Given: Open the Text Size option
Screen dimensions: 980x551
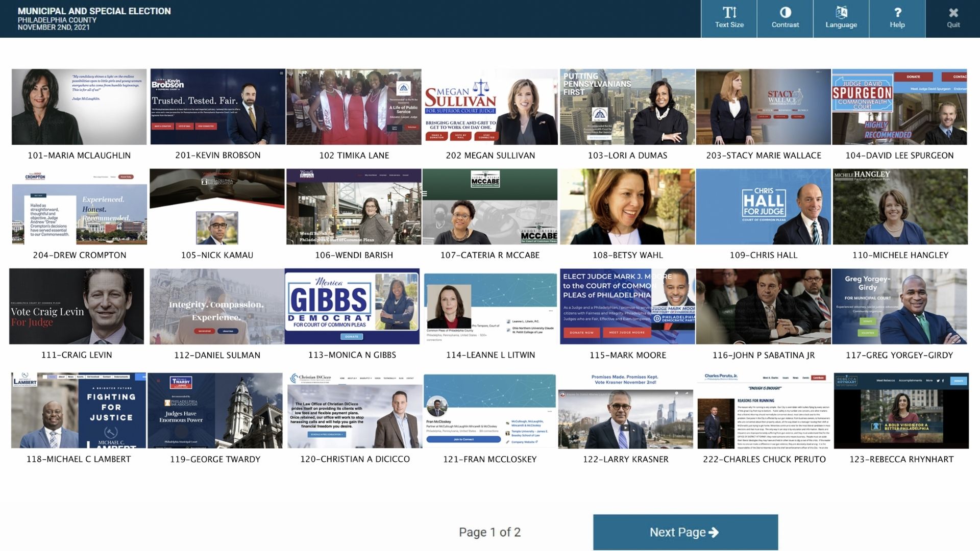Looking at the screenshot, I should point(729,18).
